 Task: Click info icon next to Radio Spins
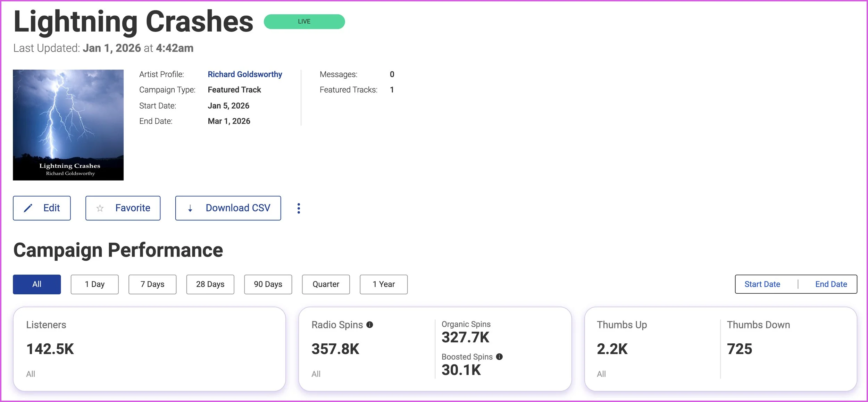coord(370,325)
